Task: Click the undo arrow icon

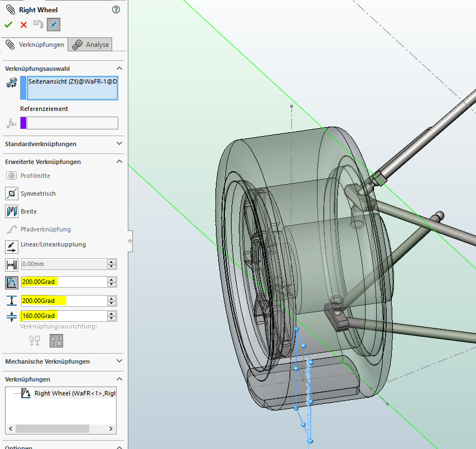Action: click(38, 25)
